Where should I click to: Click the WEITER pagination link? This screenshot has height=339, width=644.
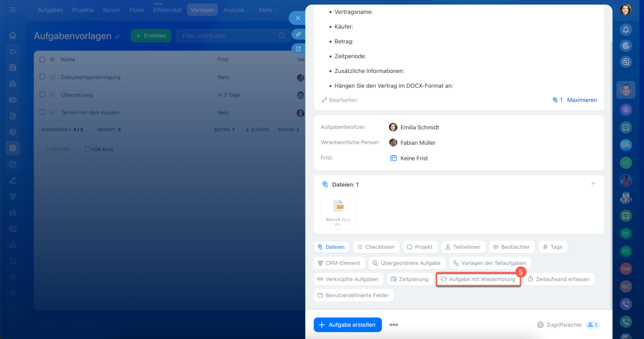coord(289,130)
